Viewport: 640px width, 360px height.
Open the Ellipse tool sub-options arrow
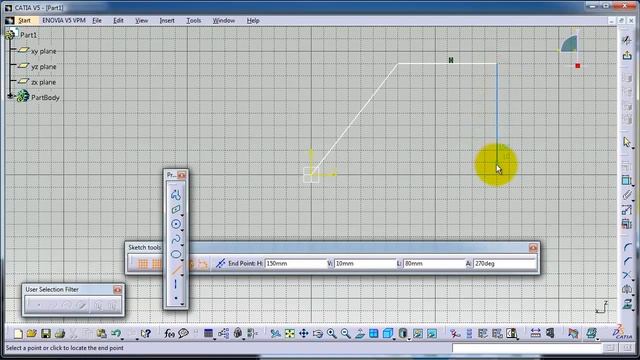[182, 260]
